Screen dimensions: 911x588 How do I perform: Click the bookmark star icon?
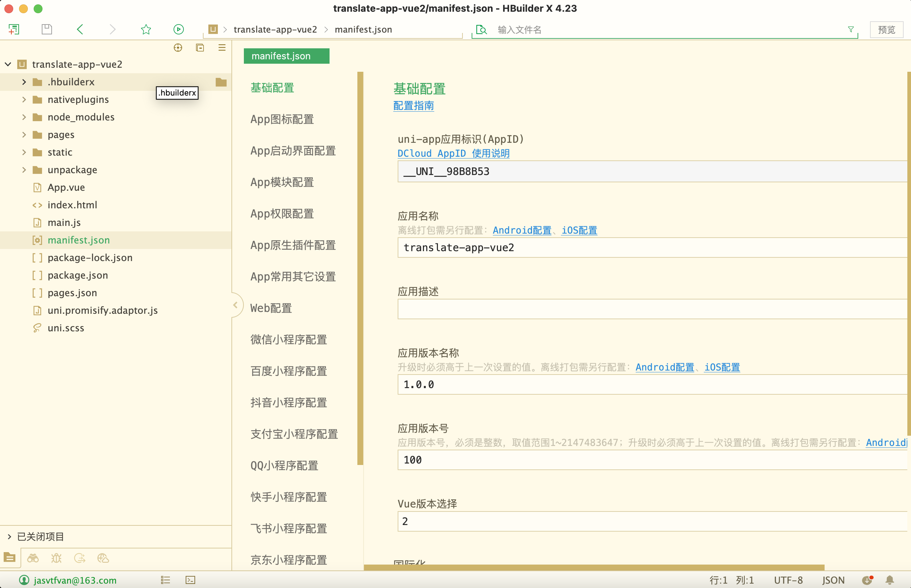click(x=146, y=29)
